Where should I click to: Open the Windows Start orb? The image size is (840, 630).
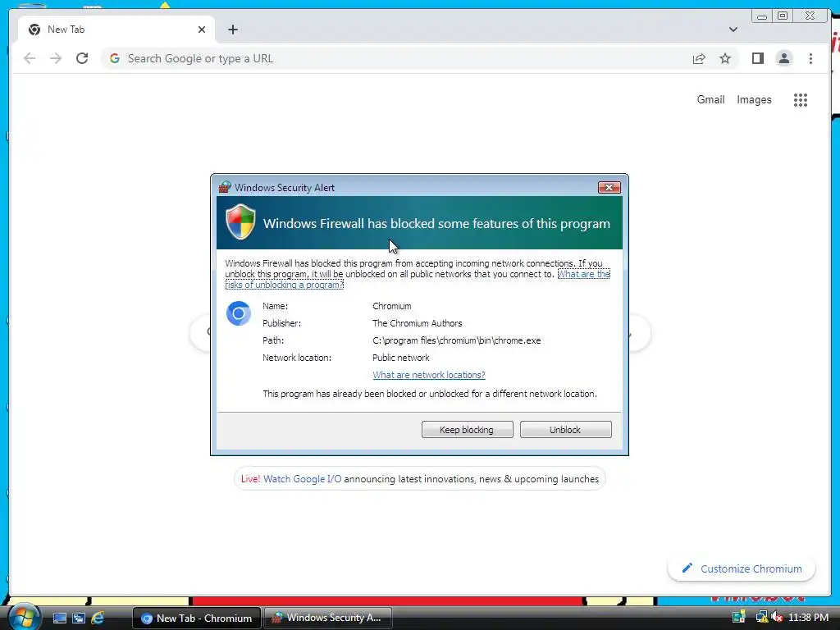tap(23, 617)
